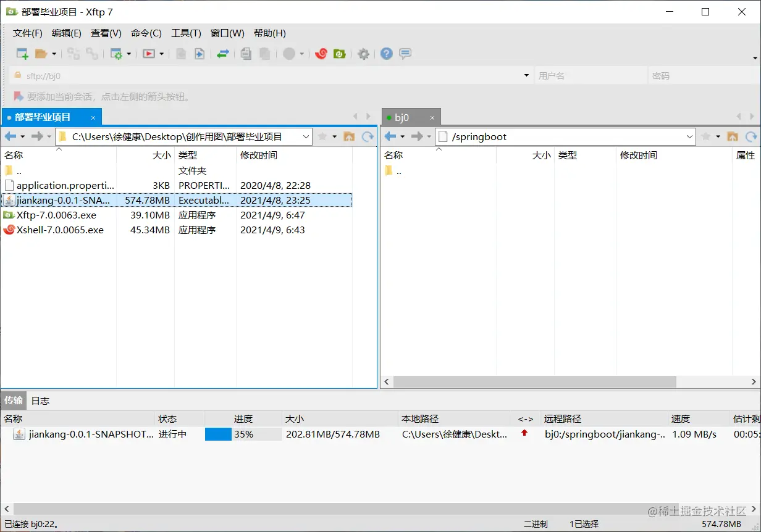This screenshot has width=761, height=532.
Task: Open the remote bookmark star dropdown arrow
Action: tap(718, 136)
